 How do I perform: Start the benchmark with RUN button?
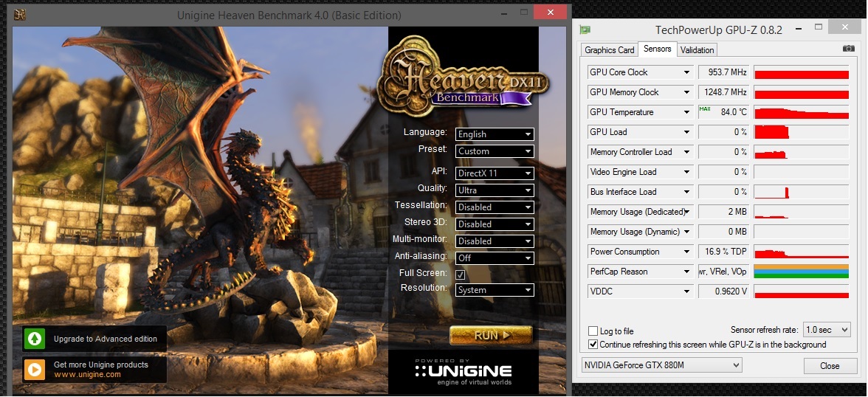[x=491, y=335]
